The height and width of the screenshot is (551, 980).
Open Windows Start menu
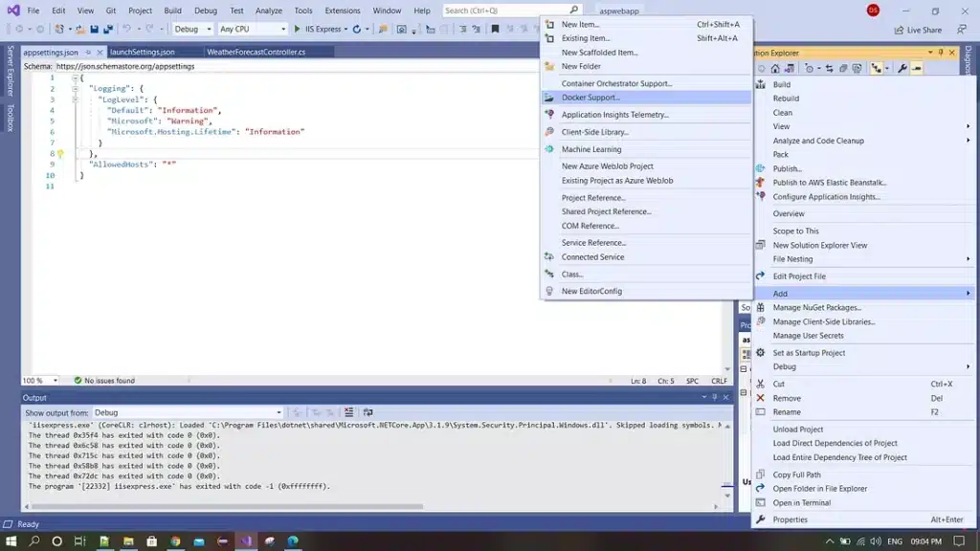click(x=11, y=541)
